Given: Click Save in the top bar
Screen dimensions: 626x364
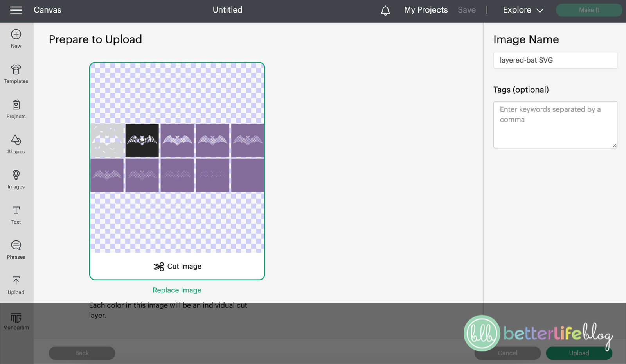Looking at the screenshot, I should click(467, 10).
